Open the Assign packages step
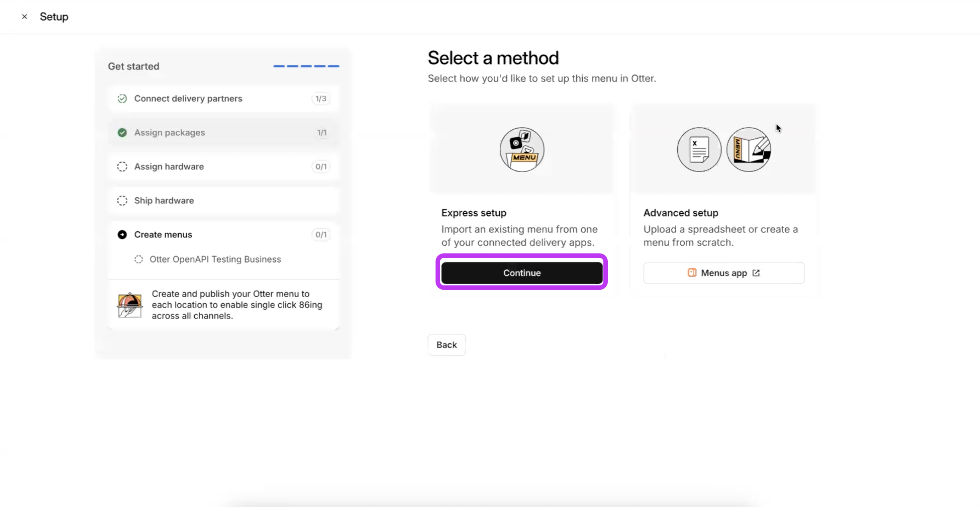The image size is (980, 507). pos(224,132)
